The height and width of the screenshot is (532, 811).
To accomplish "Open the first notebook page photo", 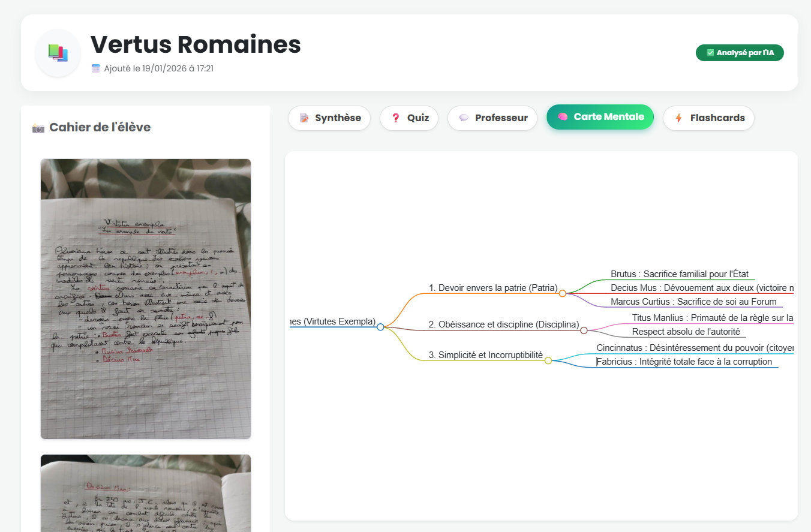I will tap(146, 299).
